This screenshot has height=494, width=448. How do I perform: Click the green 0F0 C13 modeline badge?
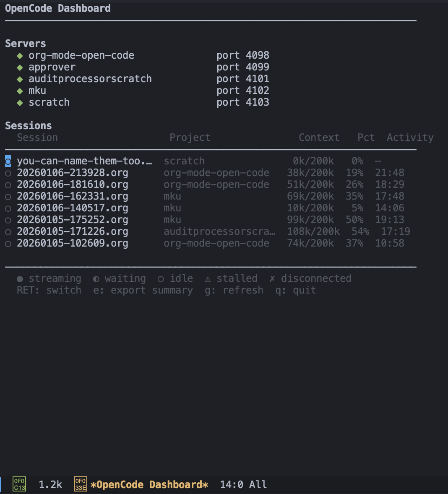click(x=19, y=484)
